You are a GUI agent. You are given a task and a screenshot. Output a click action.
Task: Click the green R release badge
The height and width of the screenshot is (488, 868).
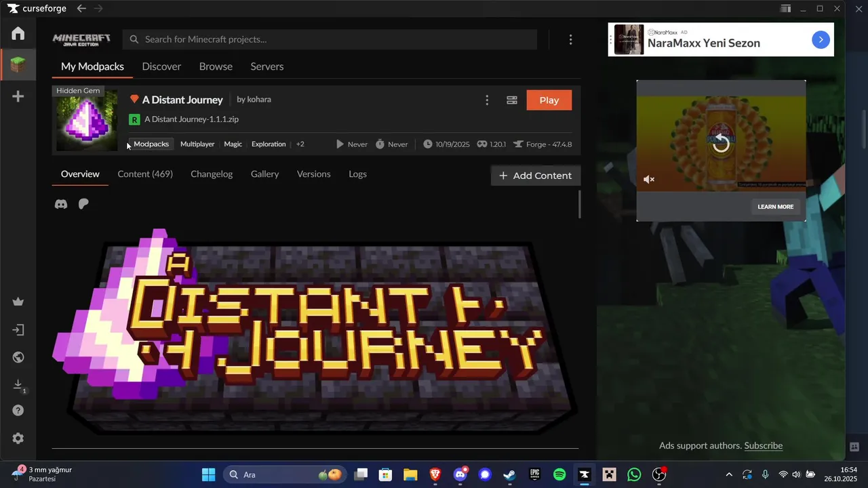coord(134,119)
